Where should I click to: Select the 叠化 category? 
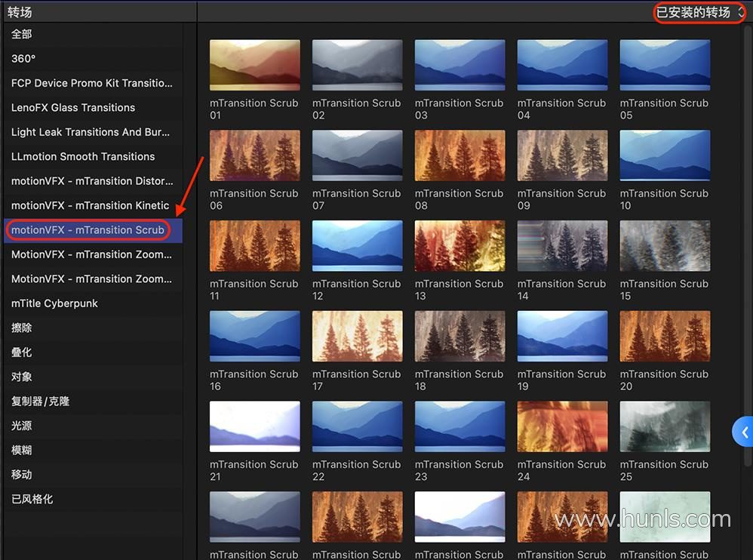click(93, 352)
